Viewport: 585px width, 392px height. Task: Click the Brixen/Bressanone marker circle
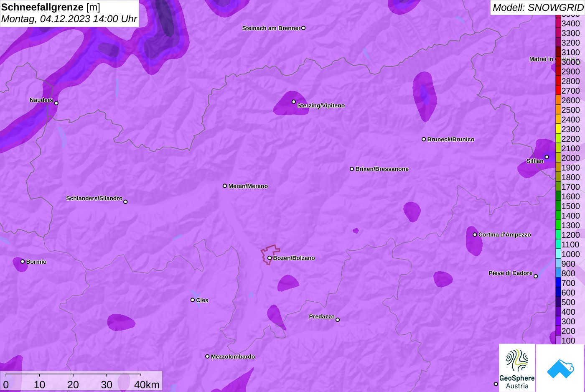pyautogui.click(x=352, y=169)
